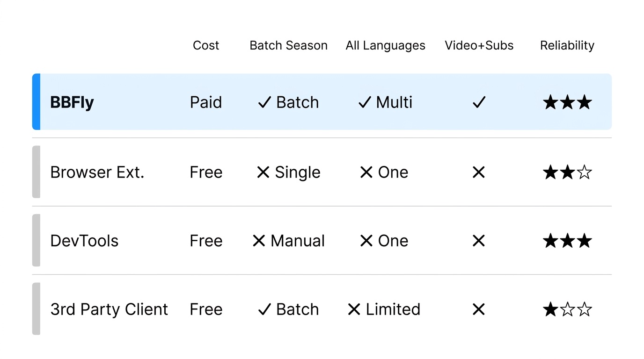644x359 pixels.
Task: Click the X in DevTools Video+Subs cell
Action: pyautogui.click(x=479, y=241)
